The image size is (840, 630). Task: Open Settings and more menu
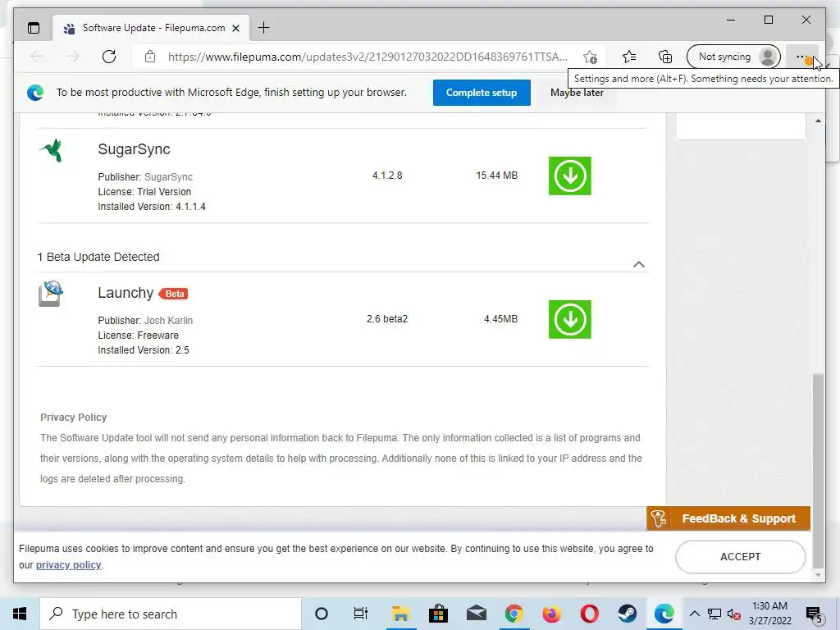point(802,57)
